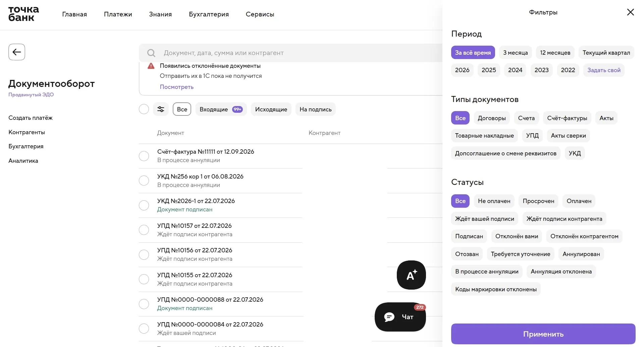This screenshot has width=644, height=347.
Task: Filter document type Товарные накладные
Action: tap(484, 136)
